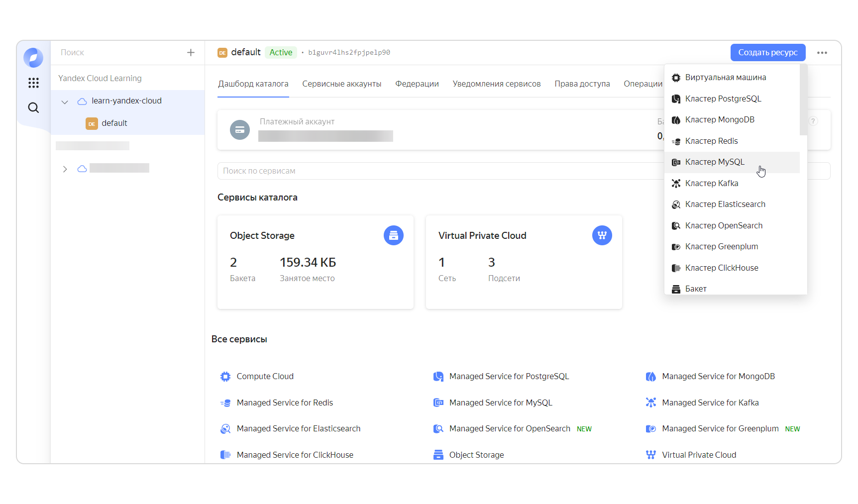Viewport: 858px width, 504px height.
Task: Go to Уведомления сервисов tab
Action: (x=497, y=84)
